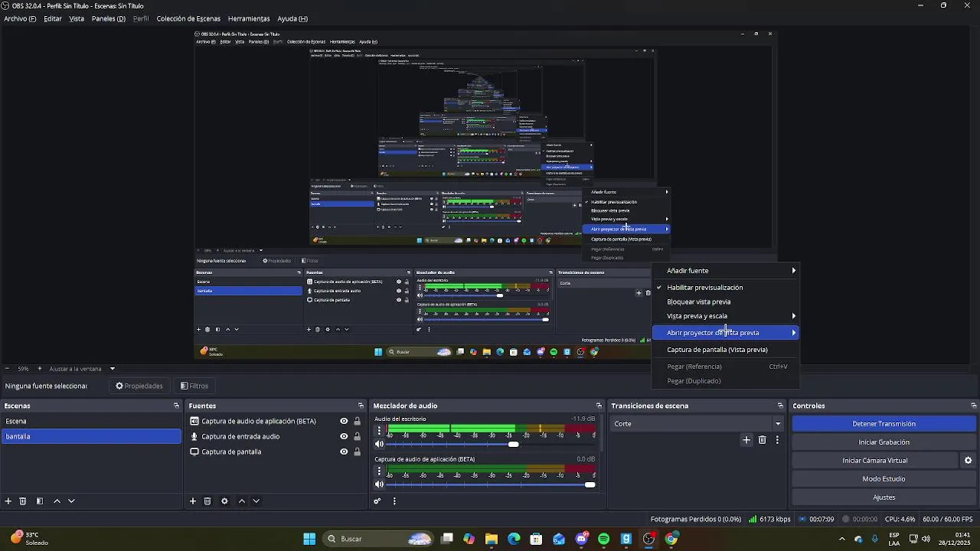
Task: Click the Windows Start button
Action: pyautogui.click(x=309, y=539)
